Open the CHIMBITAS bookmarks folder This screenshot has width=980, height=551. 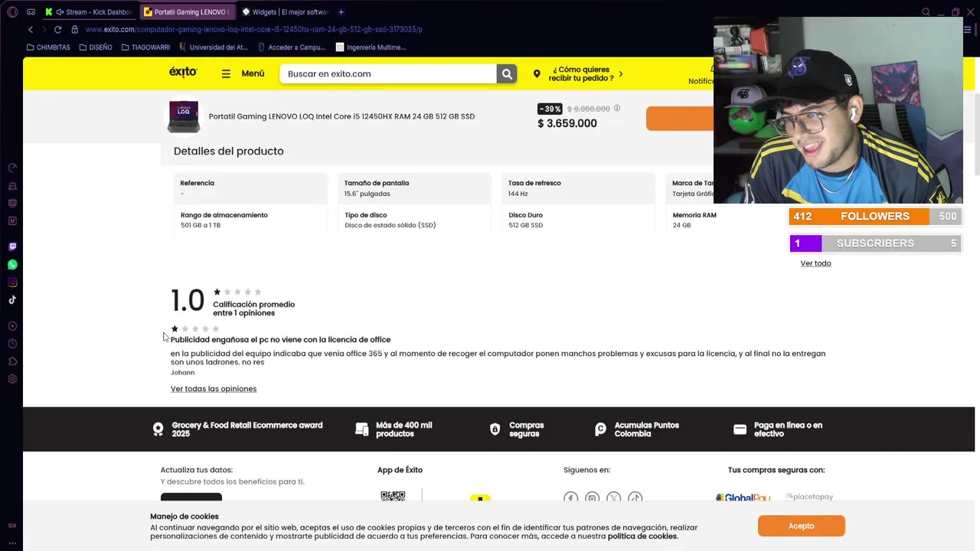click(x=48, y=47)
